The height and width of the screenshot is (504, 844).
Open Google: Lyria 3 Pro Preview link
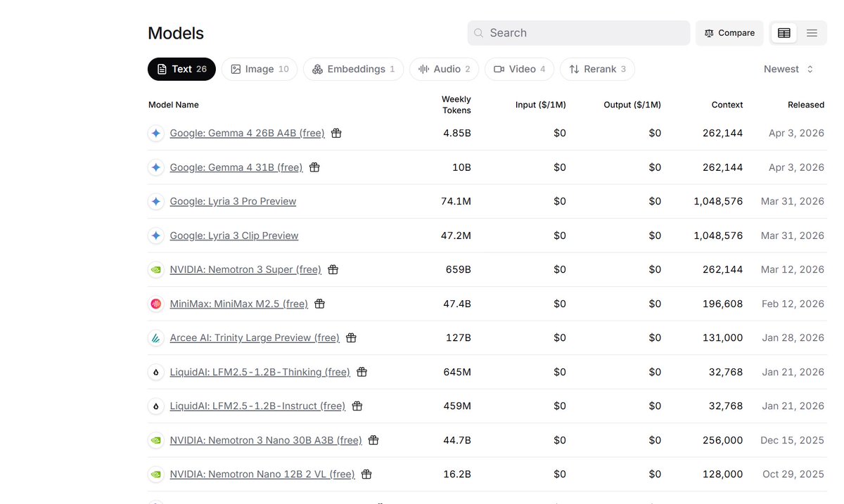[233, 201]
